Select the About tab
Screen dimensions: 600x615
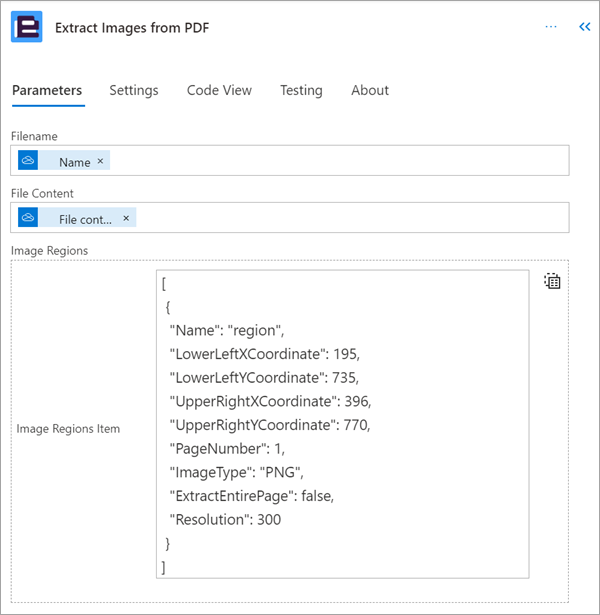coord(370,90)
